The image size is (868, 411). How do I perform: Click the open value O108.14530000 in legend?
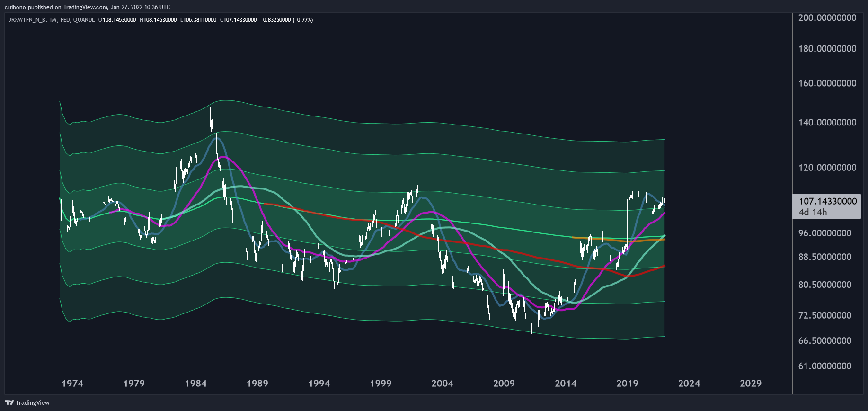coord(117,20)
